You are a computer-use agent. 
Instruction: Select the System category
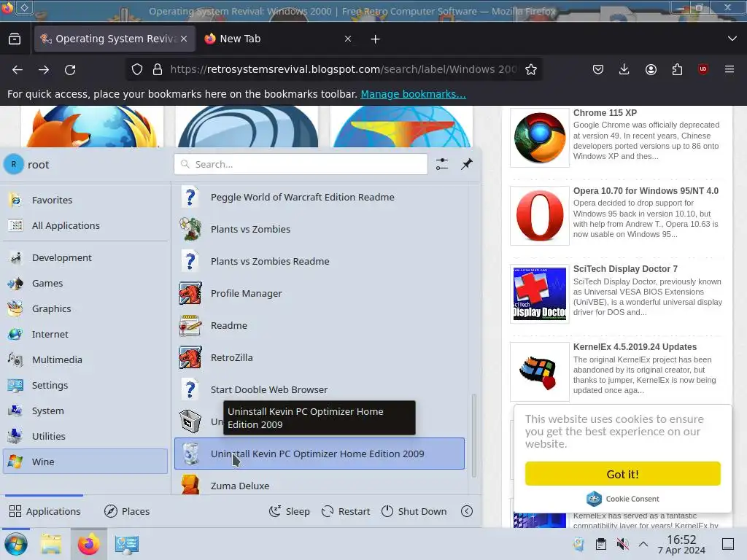click(x=86, y=411)
